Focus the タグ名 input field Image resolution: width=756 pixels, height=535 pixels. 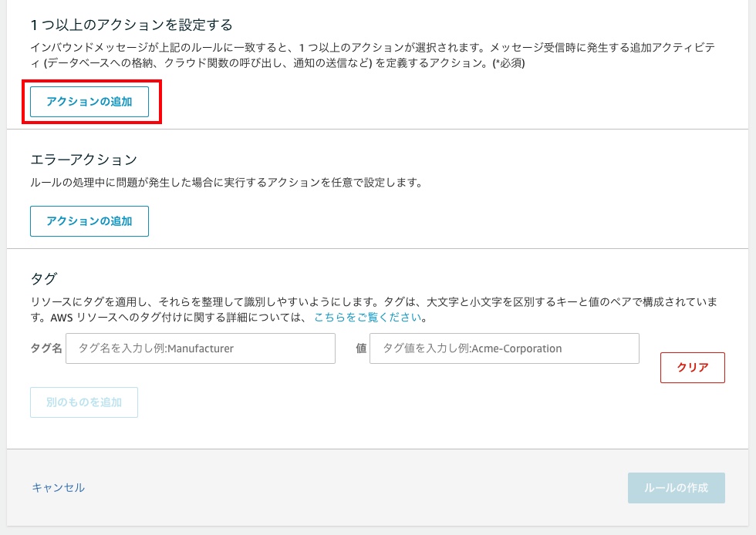[x=201, y=348]
